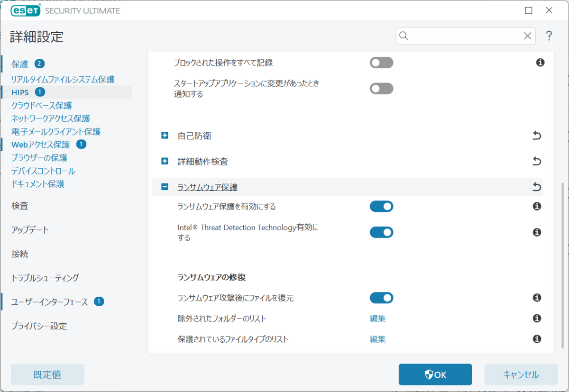The height and width of the screenshot is (392, 569).
Task: Reset 詳細動作検査 section with the undo arrow
Action: [537, 162]
